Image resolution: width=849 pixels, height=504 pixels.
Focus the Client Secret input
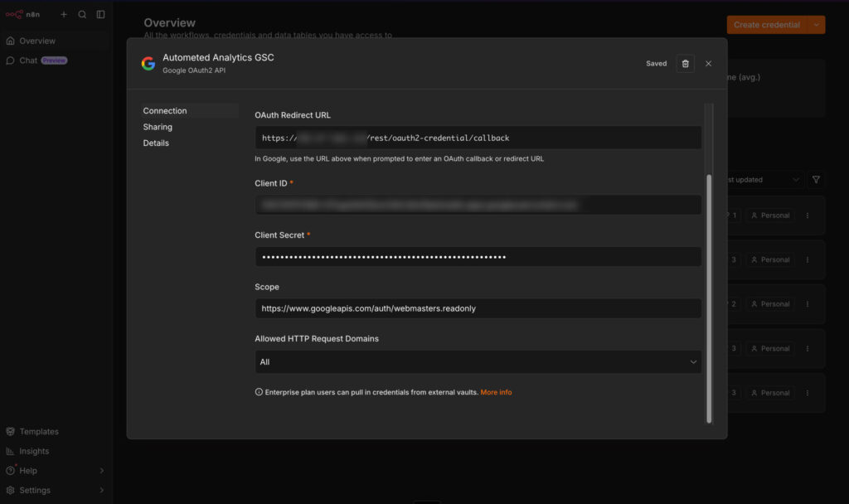point(478,257)
